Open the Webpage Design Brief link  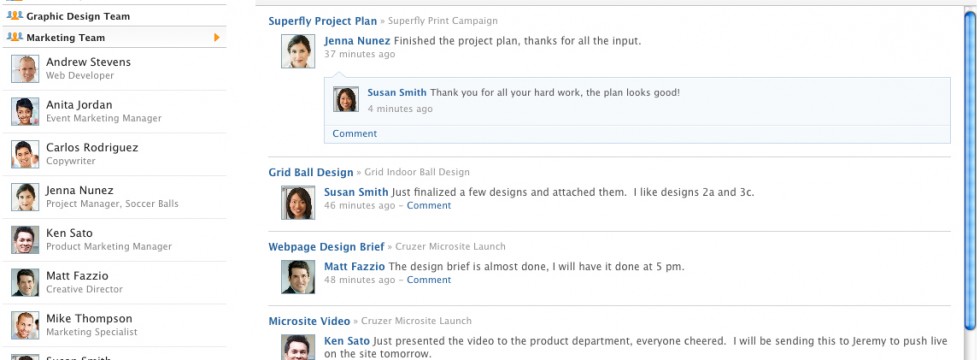(x=326, y=247)
